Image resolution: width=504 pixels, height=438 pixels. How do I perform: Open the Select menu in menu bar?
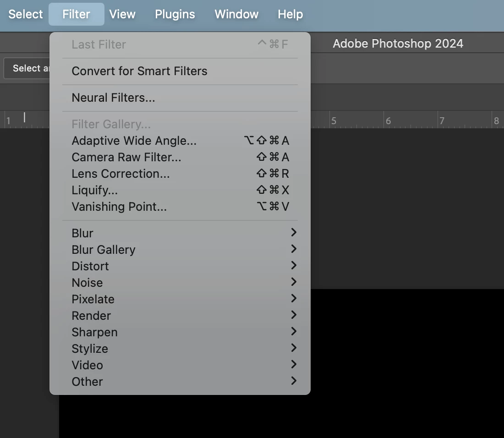pyautogui.click(x=25, y=14)
